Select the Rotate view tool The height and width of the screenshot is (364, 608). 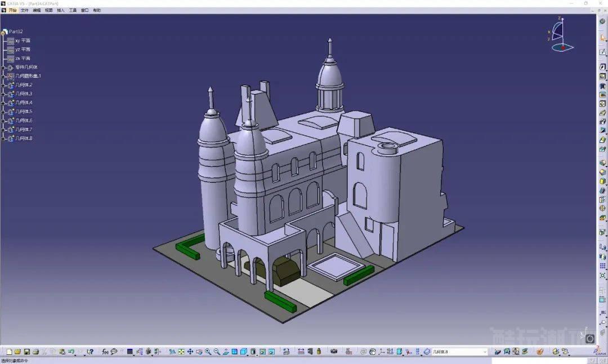(199, 352)
